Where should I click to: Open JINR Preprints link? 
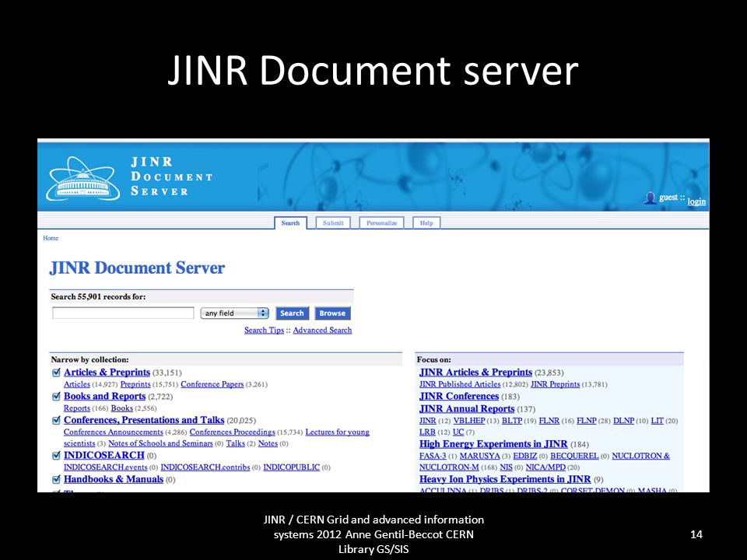pyautogui.click(x=555, y=384)
